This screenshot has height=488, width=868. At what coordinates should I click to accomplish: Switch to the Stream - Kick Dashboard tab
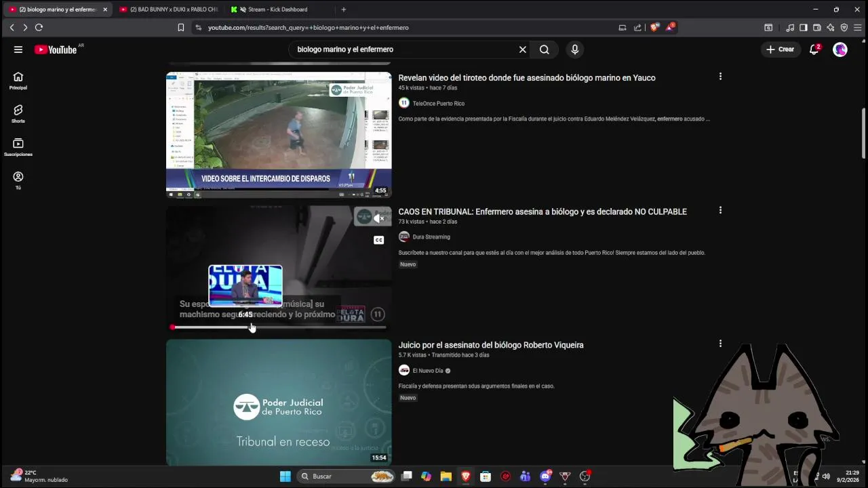coord(277,9)
